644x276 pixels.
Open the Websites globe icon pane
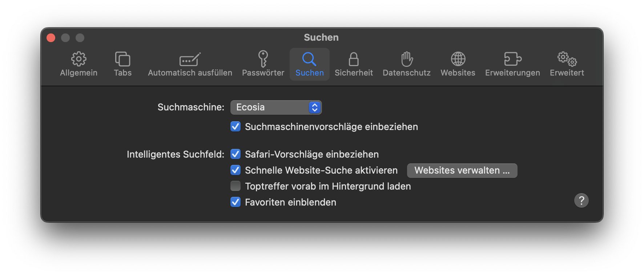pos(458,59)
